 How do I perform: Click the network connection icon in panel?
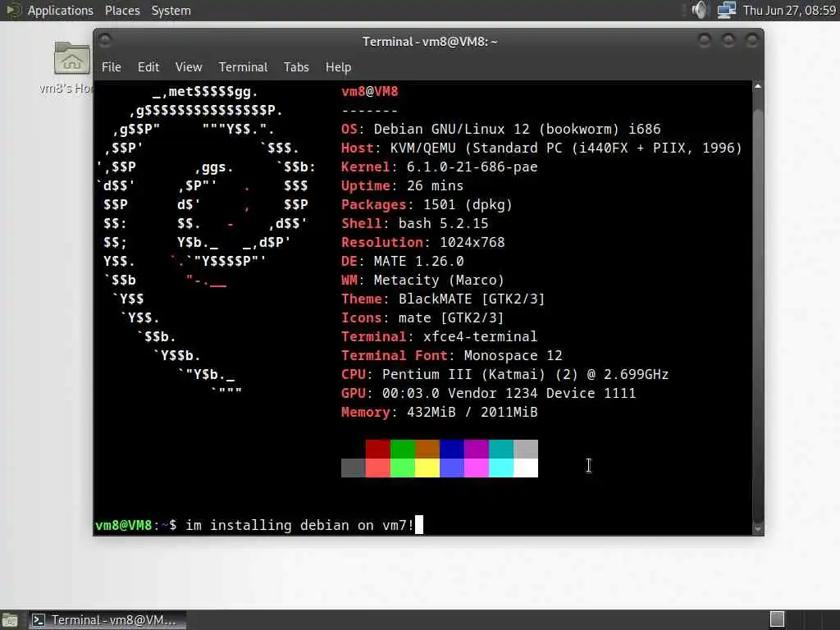coord(727,10)
